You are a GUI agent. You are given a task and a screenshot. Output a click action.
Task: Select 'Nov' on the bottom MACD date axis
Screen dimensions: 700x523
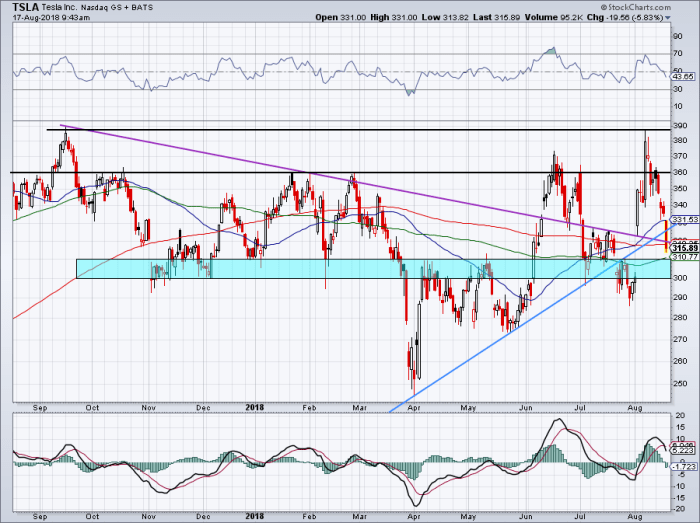148,517
